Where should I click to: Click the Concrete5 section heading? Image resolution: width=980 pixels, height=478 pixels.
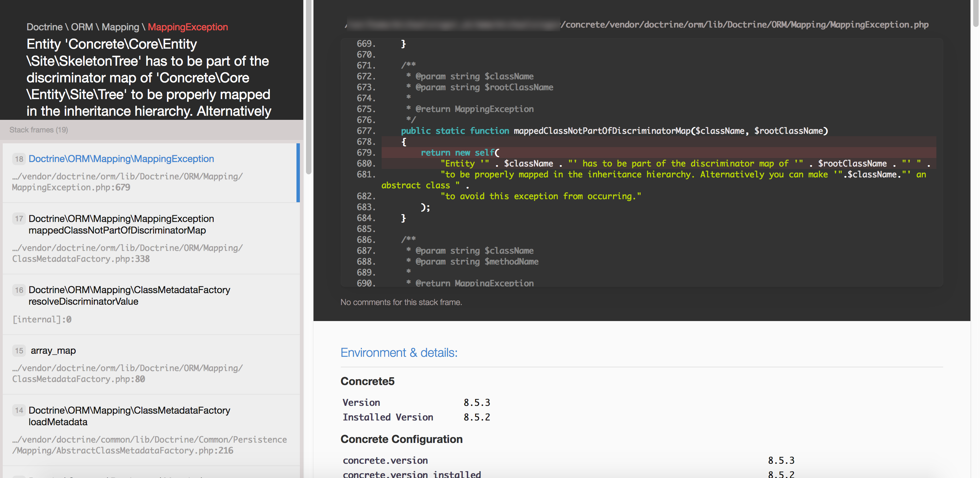coord(367,381)
